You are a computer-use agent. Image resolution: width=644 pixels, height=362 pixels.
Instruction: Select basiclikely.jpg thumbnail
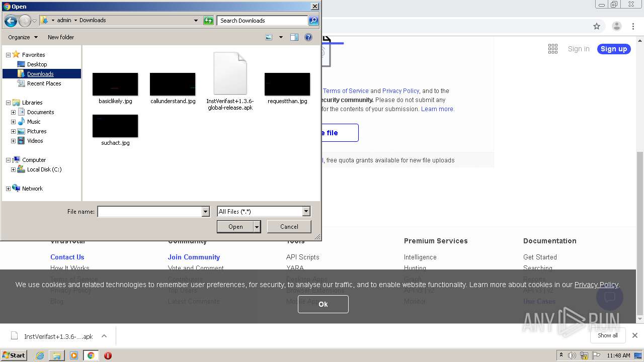click(115, 84)
